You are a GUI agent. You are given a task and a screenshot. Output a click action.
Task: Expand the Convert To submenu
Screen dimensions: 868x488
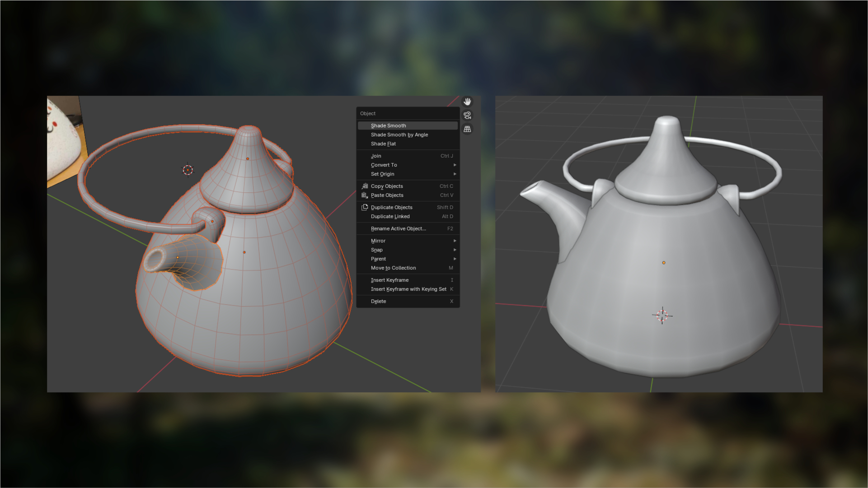pyautogui.click(x=408, y=165)
